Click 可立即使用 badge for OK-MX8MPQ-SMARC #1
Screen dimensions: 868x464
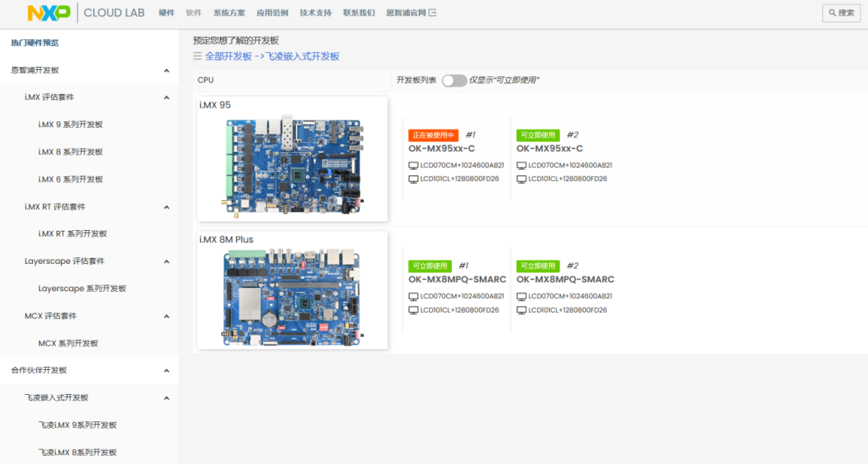pos(430,266)
